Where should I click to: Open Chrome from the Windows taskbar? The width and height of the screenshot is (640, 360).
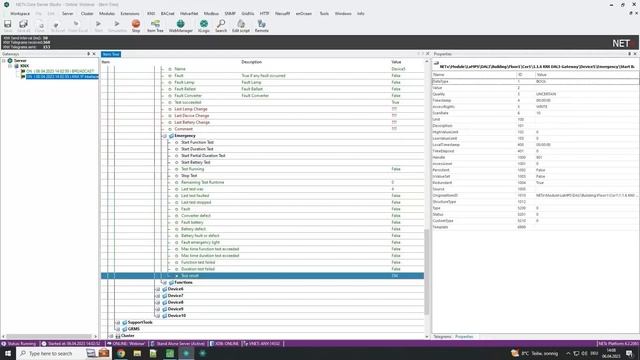tap(121, 353)
